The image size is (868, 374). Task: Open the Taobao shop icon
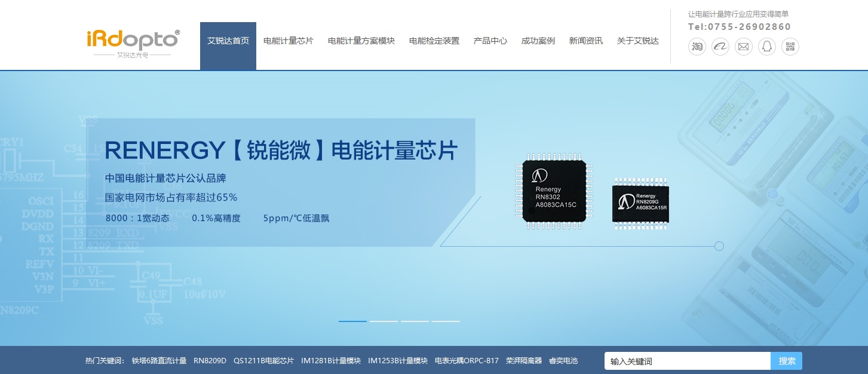click(697, 47)
